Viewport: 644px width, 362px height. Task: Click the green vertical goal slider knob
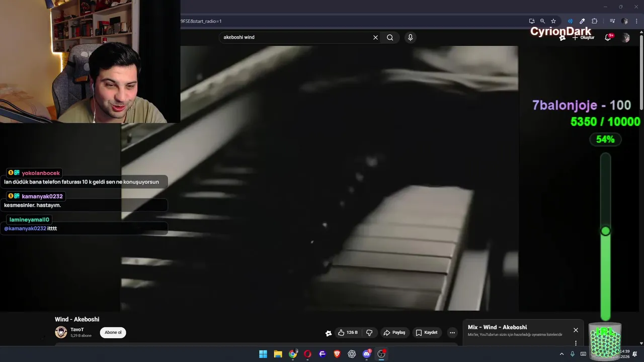click(x=605, y=231)
